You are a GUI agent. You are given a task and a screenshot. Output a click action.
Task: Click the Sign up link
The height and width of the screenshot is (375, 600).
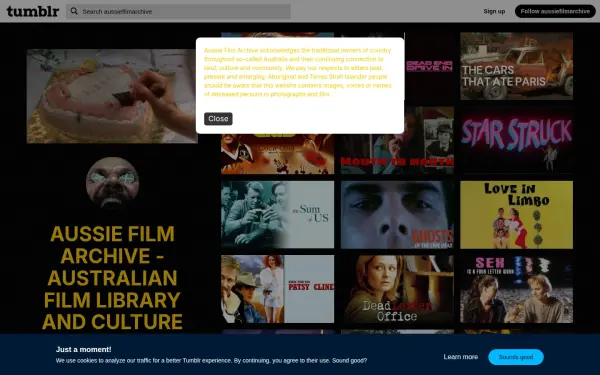(x=494, y=11)
